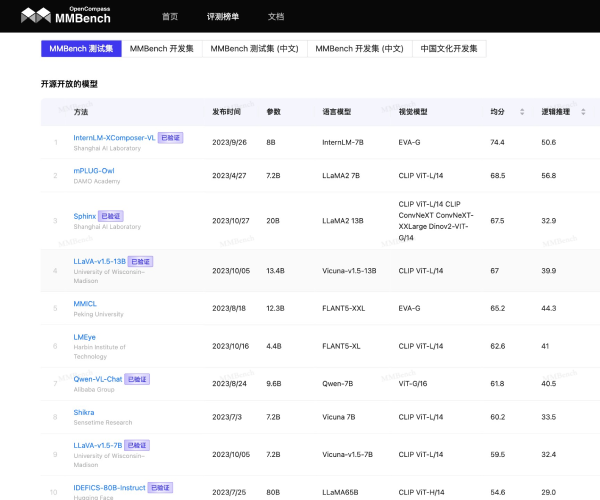Click the 已验证 badge next to LLaVA-v1.5-7B
The height and width of the screenshot is (500, 600).
click(x=136, y=445)
